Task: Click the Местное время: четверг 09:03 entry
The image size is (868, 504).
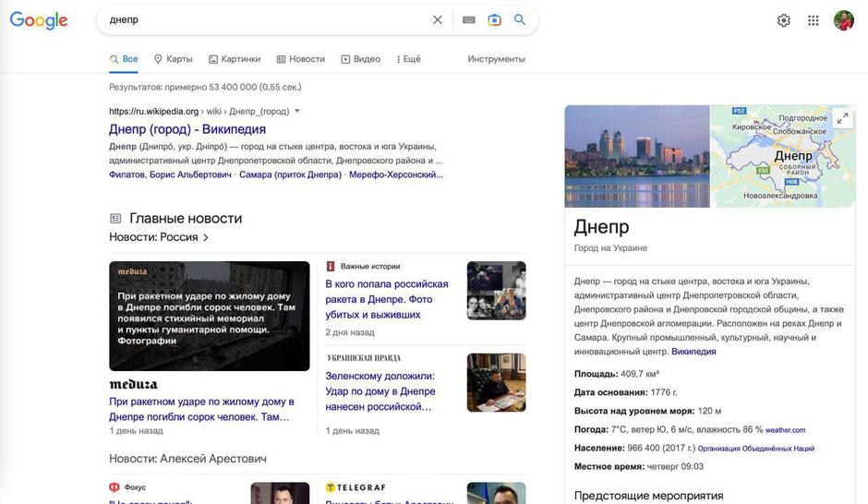Action: 639,466
